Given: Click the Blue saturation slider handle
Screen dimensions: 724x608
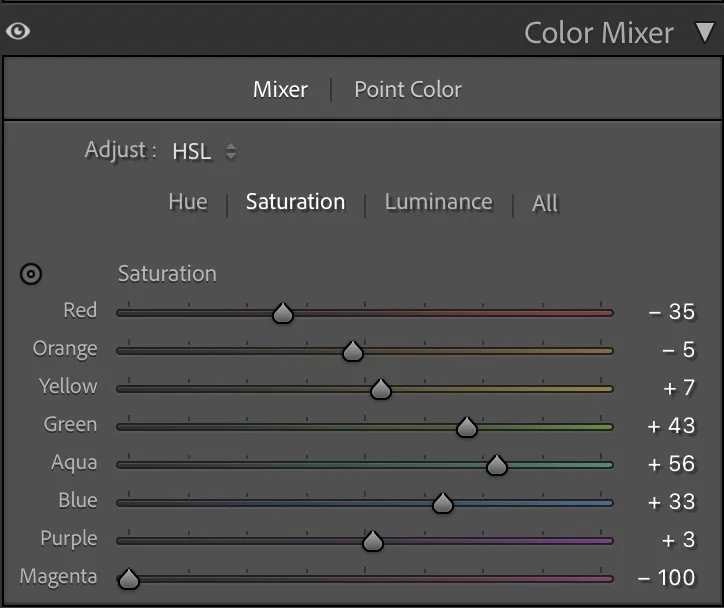Looking at the screenshot, I should (443, 503).
